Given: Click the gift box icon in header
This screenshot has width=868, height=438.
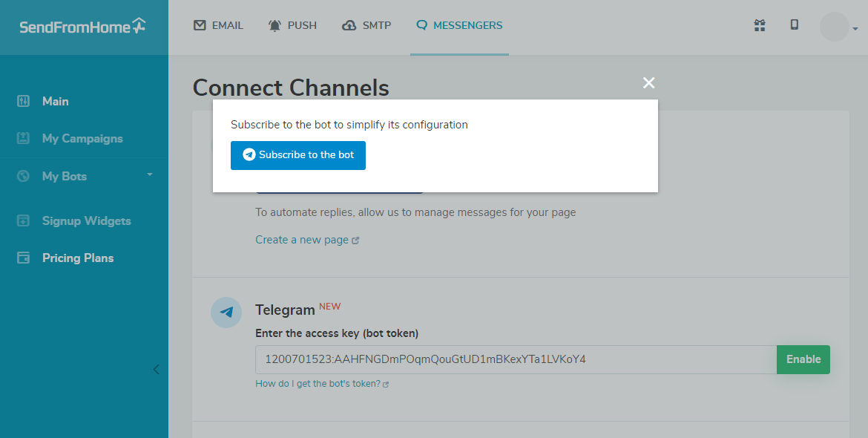Looking at the screenshot, I should [x=760, y=25].
